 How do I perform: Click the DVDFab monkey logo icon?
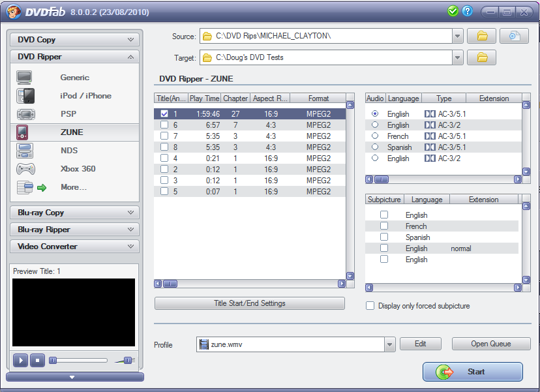(x=14, y=12)
